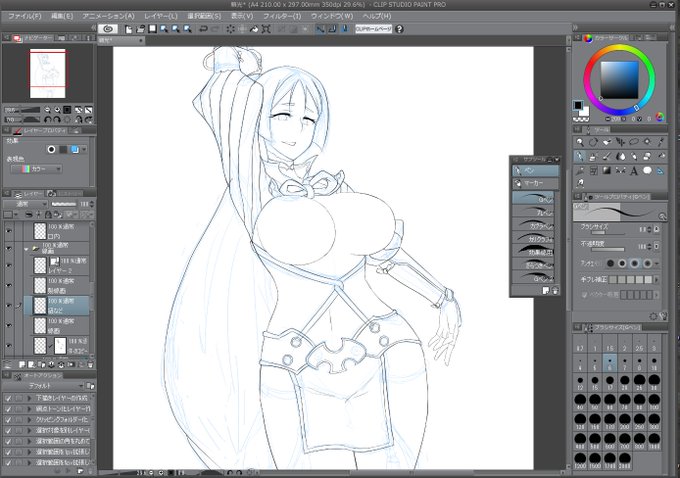Click the navigator canvas thumbnail preview

click(48, 74)
